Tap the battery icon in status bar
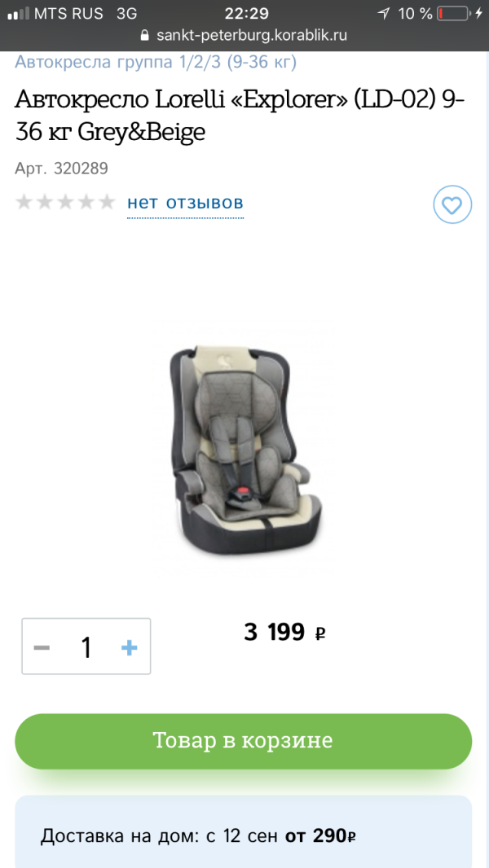489x868 pixels. pyautogui.click(x=454, y=14)
